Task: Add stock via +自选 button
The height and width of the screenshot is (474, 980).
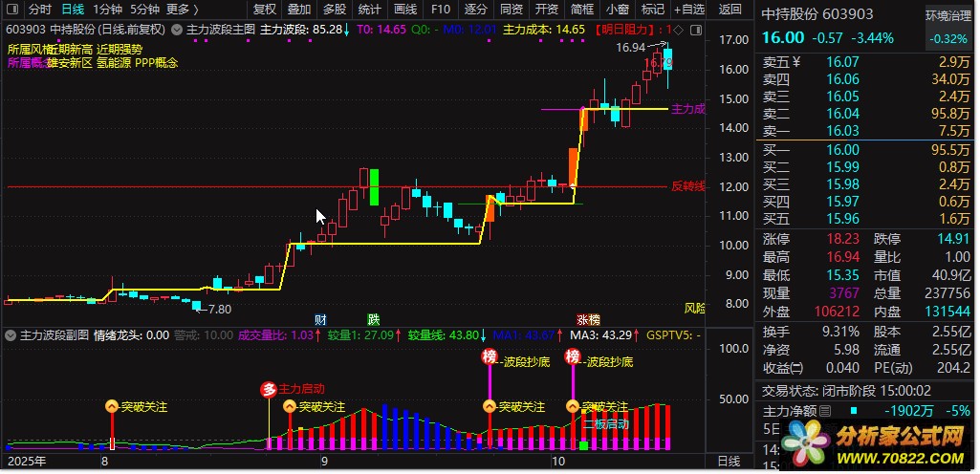Action: [x=688, y=10]
